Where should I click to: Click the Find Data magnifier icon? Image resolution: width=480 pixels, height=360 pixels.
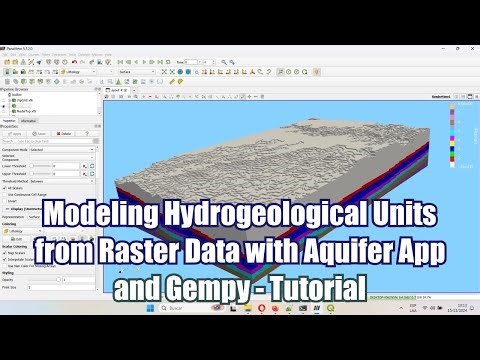click(224, 62)
